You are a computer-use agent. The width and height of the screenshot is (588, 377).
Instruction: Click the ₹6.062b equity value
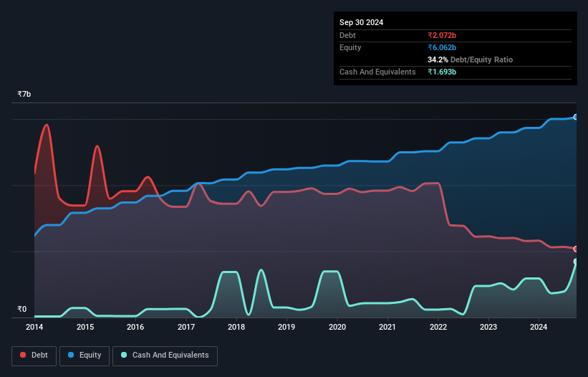tap(442, 47)
